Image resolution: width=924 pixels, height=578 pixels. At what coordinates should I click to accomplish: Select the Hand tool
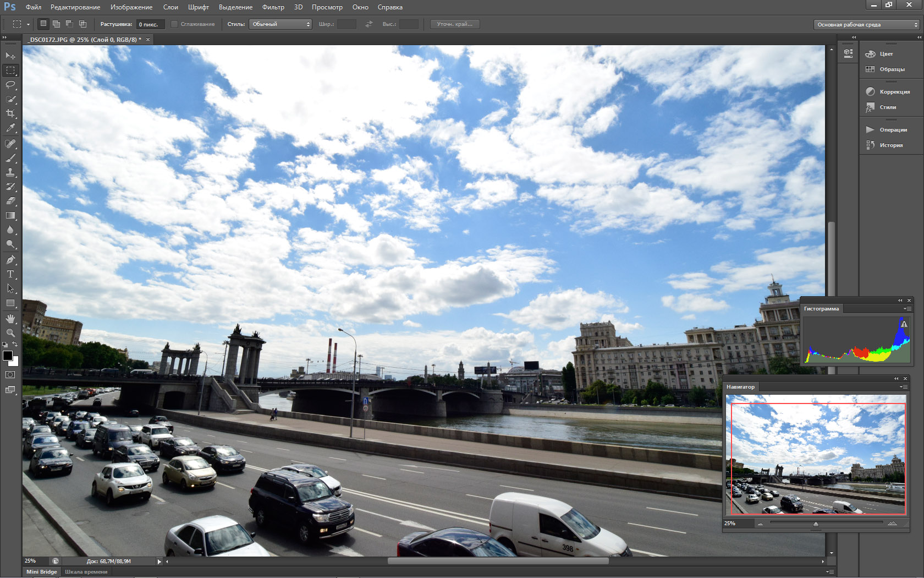coord(10,319)
